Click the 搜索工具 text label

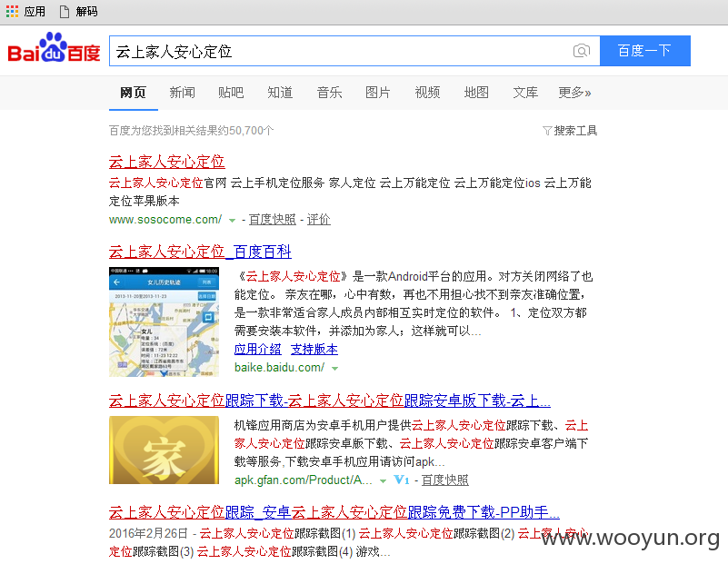(x=575, y=131)
